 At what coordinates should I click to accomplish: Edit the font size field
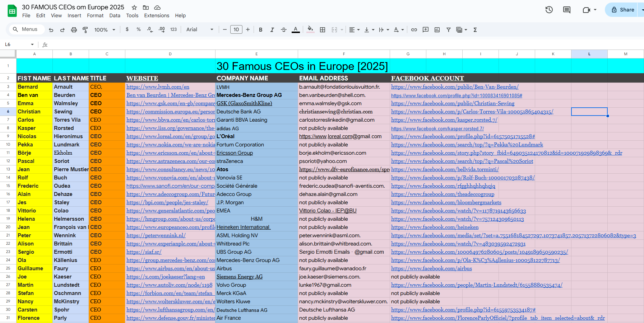pyautogui.click(x=236, y=30)
